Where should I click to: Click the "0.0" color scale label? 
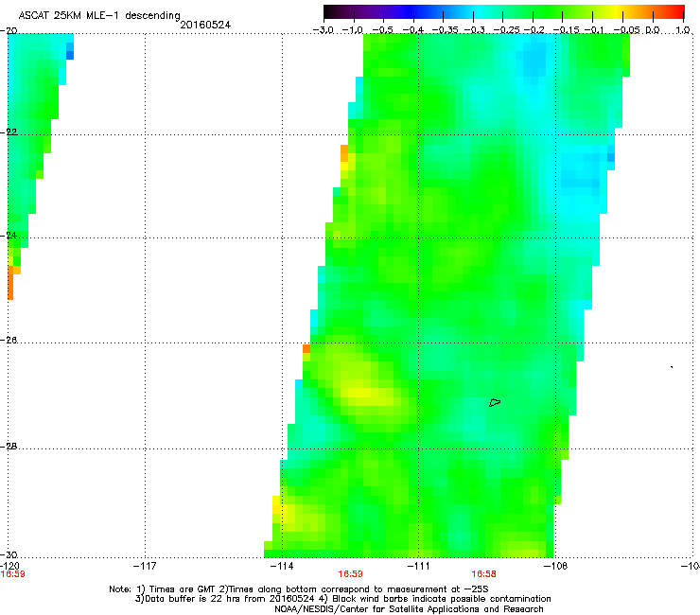click(653, 30)
